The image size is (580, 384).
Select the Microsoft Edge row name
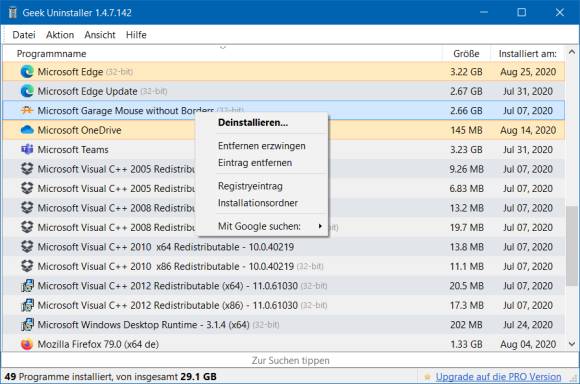(70, 71)
